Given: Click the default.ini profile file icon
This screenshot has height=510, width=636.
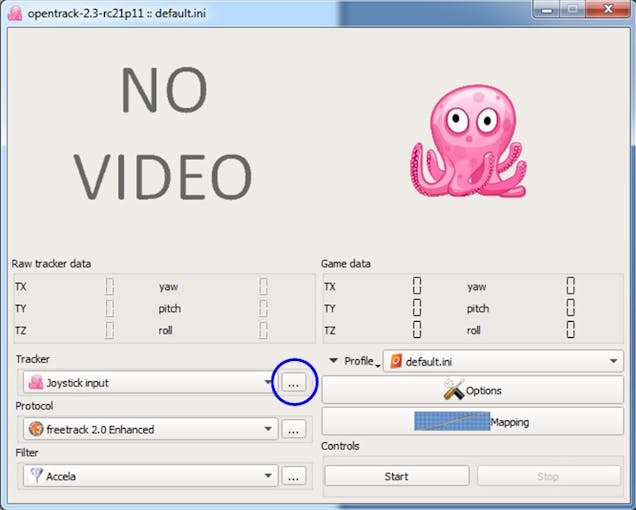Looking at the screenshot, I should (x=396, y=361).
